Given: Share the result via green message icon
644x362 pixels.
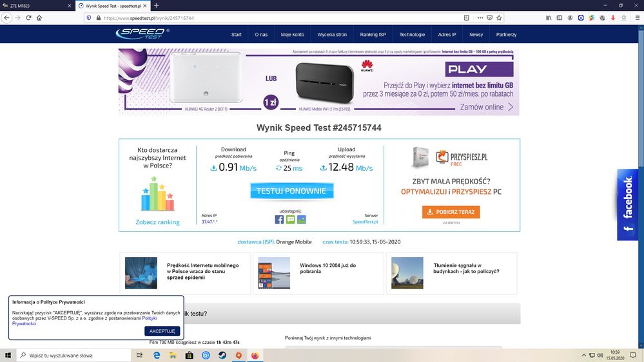Looking at the screenshot, I should 290,220.
